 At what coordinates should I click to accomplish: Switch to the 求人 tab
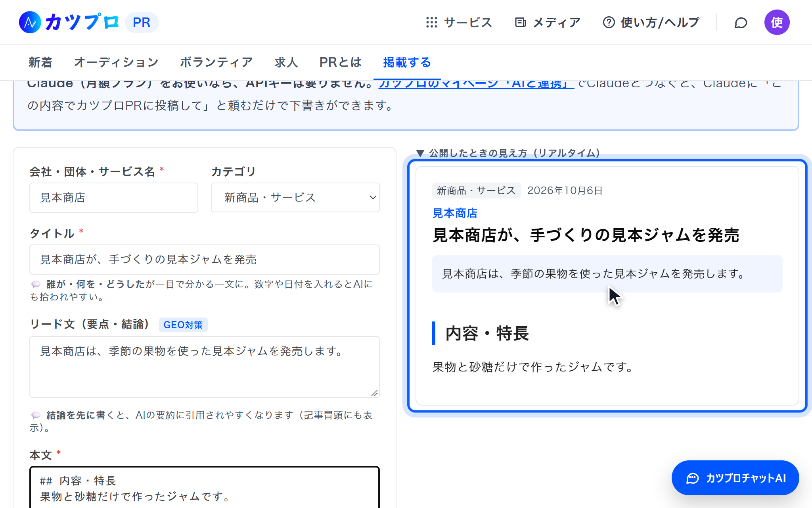(x=286, y=62)
